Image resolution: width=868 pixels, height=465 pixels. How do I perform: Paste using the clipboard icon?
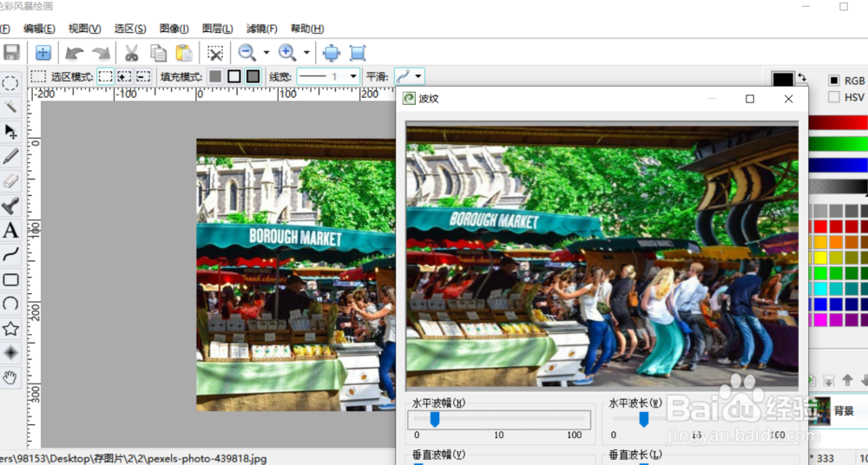[x=183, y=53]
